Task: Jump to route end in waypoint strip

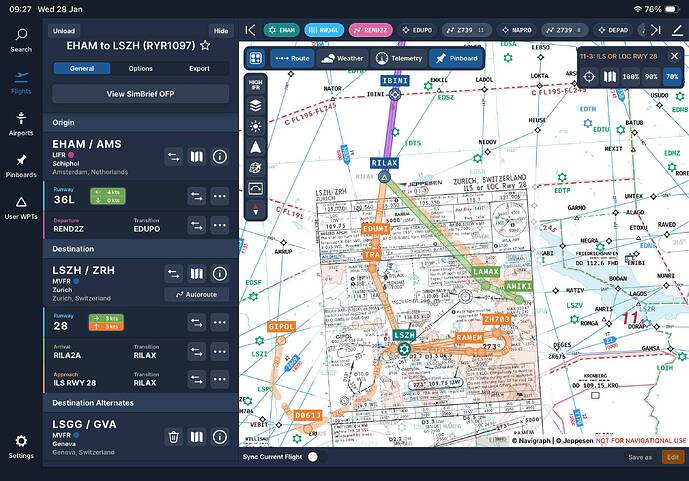Action: point(656,30)
